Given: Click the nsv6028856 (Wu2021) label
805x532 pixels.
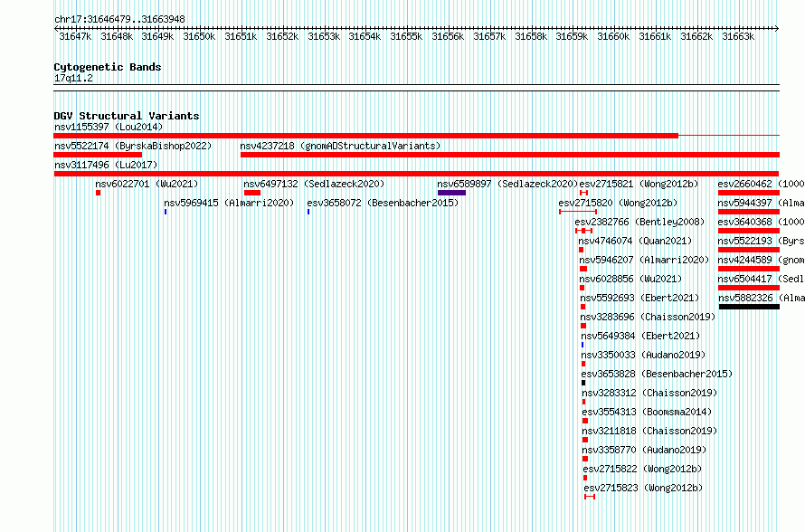Looking at the screenshot, I should pos(630,279).
